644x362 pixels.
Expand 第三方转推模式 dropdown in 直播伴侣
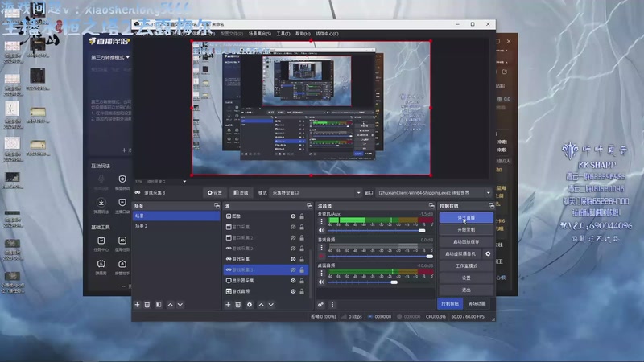click(x=110, y=57)
